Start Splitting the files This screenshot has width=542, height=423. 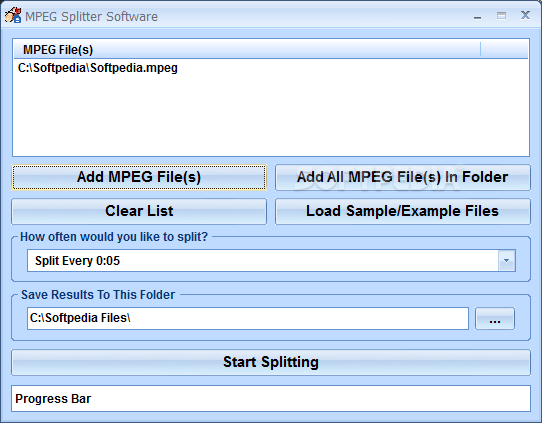[271, 362]
